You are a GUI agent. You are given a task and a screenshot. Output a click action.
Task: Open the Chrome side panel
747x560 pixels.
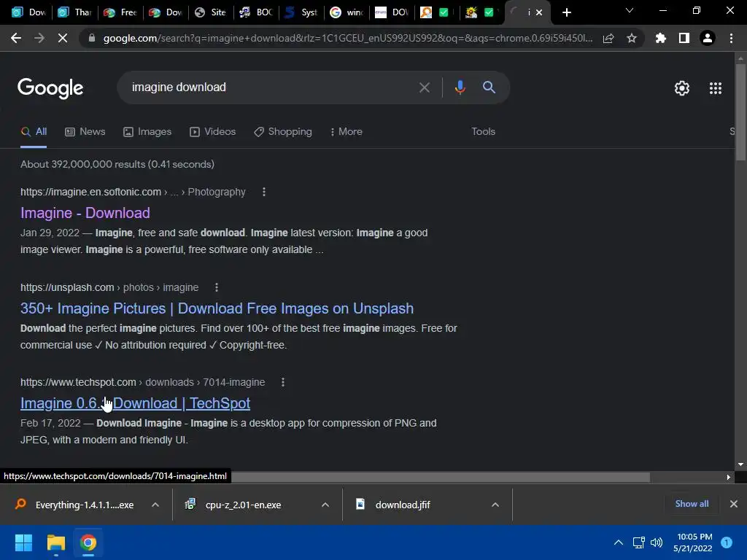684,38
